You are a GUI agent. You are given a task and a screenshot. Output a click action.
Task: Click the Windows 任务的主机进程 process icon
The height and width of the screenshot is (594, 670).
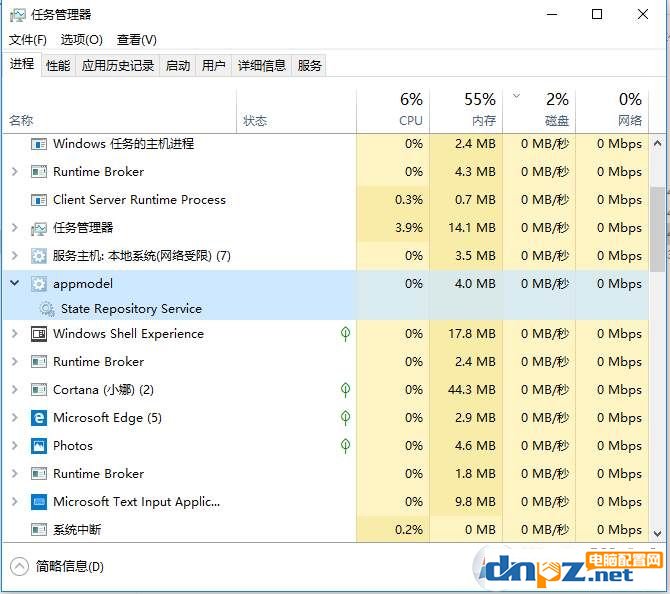coord(38,144)
